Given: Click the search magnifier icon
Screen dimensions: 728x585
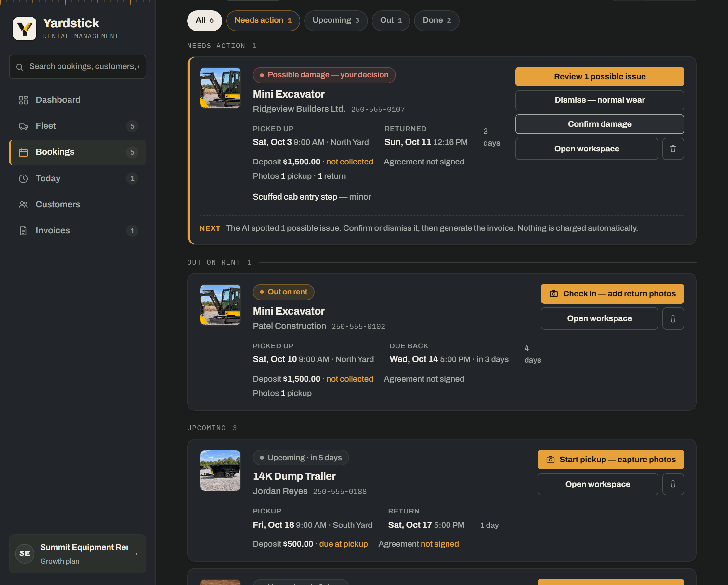Looking at the screenshot, I should pos(20,67).
